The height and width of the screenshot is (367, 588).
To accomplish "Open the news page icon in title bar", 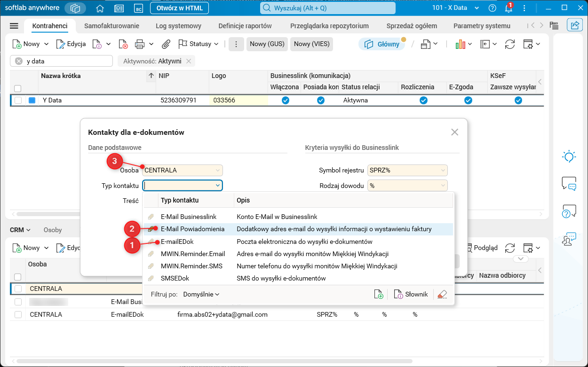I will coord(119,8).
